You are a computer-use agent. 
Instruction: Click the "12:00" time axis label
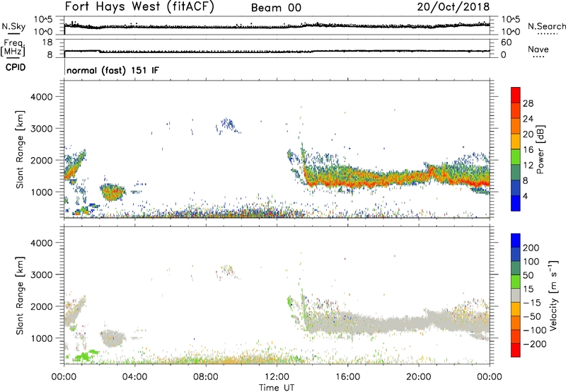(x=277, y=377)
